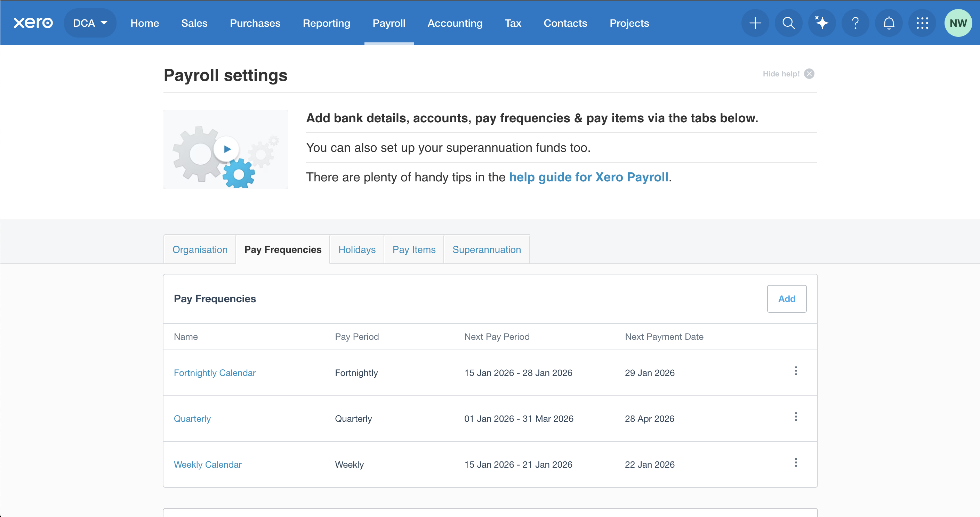This screenshot has height=517, width=980.
Task: Open the quick create plus icon
Action: 755,23
